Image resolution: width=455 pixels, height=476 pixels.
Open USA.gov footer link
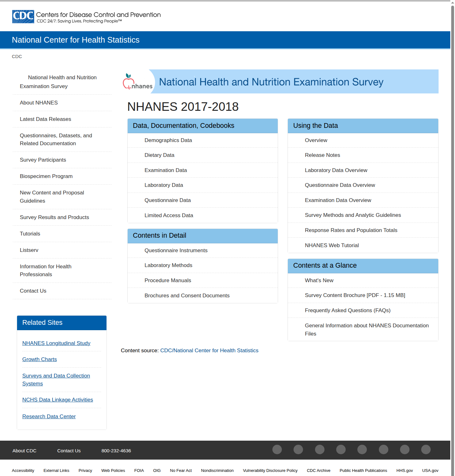[430, 470]
